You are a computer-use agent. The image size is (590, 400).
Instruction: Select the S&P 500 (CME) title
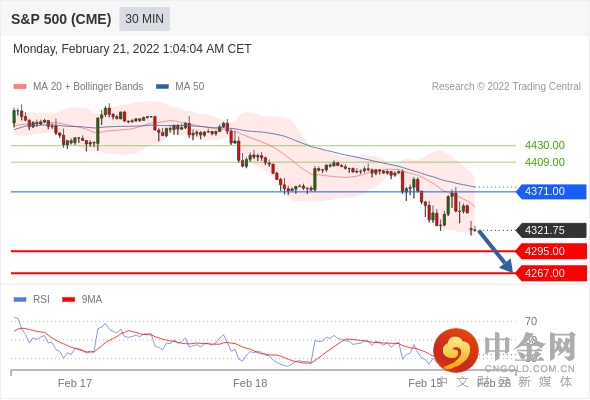pos(61,19)
